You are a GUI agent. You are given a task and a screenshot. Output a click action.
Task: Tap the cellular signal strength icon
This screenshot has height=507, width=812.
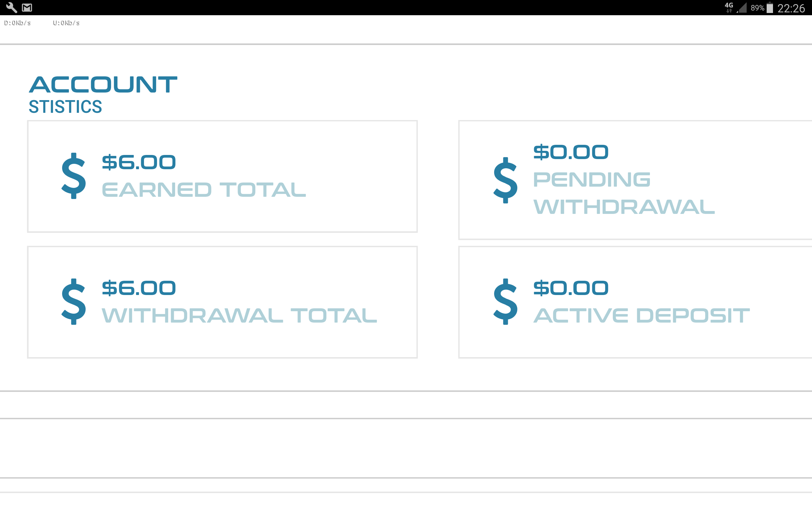click(x=742, y=8)
